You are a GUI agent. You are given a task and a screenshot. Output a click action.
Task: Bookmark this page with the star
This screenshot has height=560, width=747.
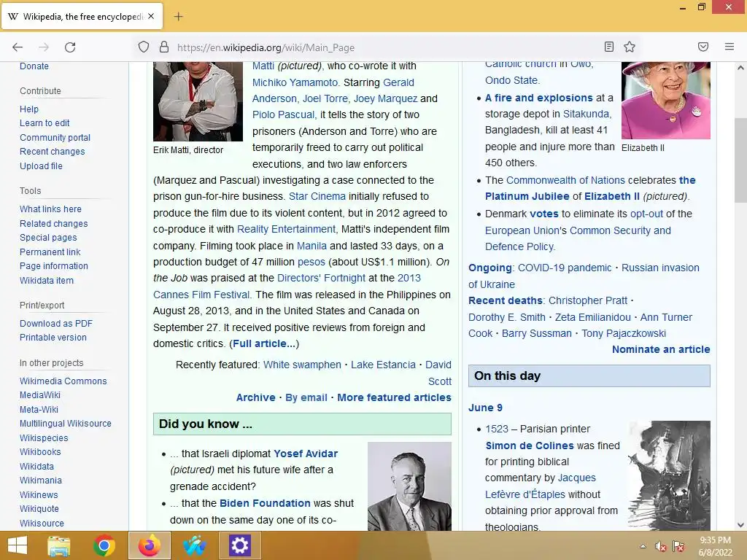click(630, 47)
